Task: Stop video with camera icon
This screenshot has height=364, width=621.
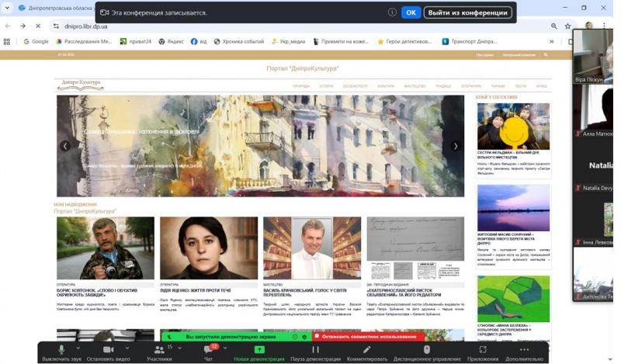Action: (107, 351)
